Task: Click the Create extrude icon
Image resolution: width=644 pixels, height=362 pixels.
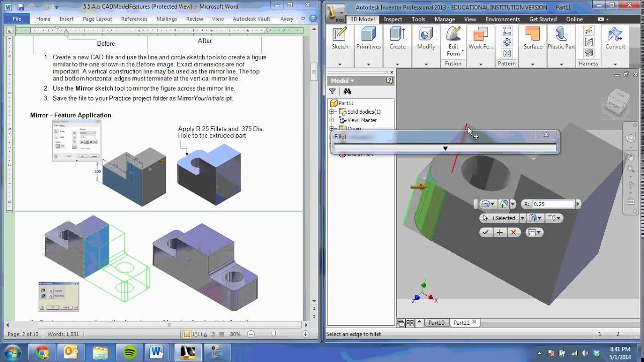Action: 397,34
